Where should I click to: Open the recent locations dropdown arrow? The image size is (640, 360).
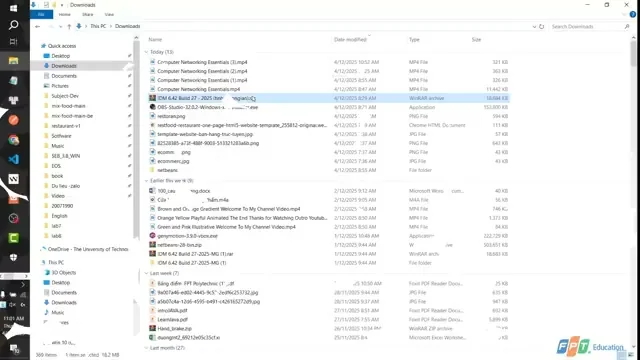[x=60, y=27]
